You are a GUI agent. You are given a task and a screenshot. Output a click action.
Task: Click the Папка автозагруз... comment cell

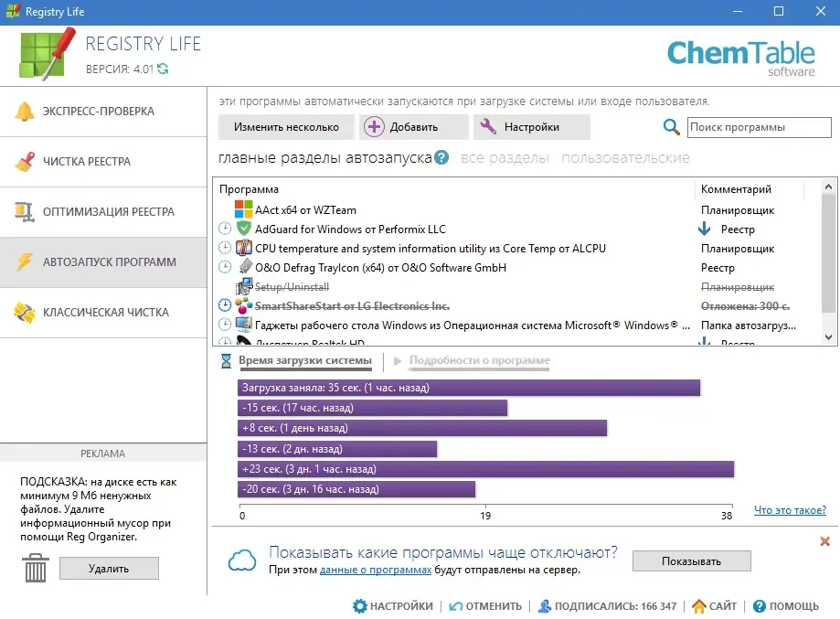click(749, 326)
